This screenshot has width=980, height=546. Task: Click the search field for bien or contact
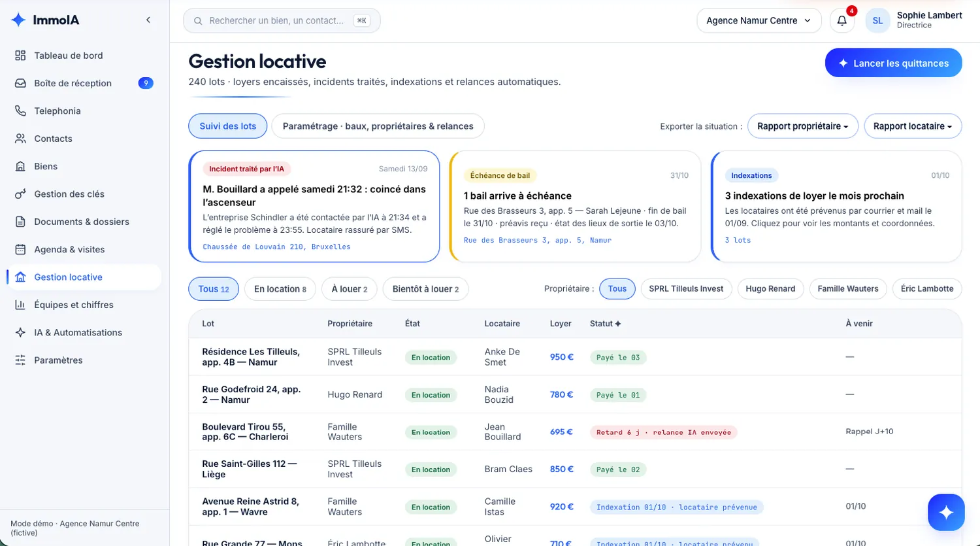coord(282,20)
